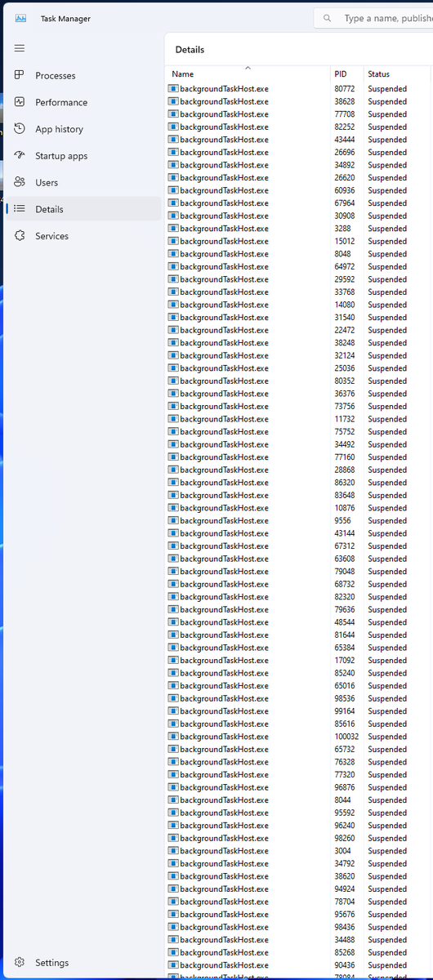The width and height of the screenshot is (433, 980).
Task: Click Suspended status of PID 77160
Action: pos(387,457)
